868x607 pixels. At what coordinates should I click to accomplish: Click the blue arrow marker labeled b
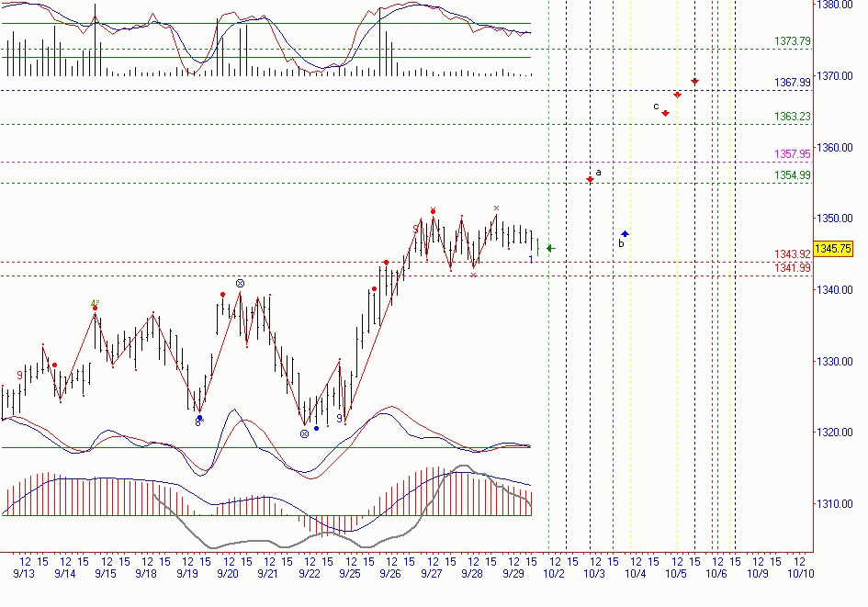coord(625,234)
